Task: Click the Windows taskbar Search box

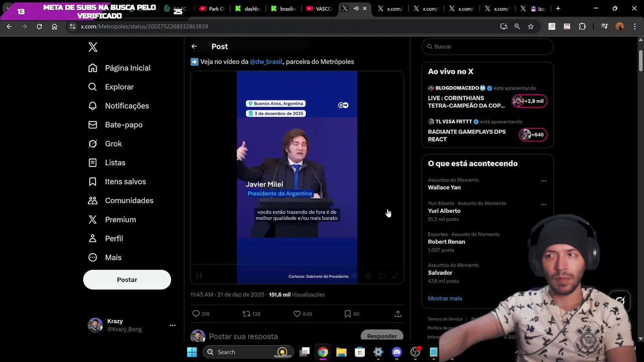Action: click(x=247, y=352)
